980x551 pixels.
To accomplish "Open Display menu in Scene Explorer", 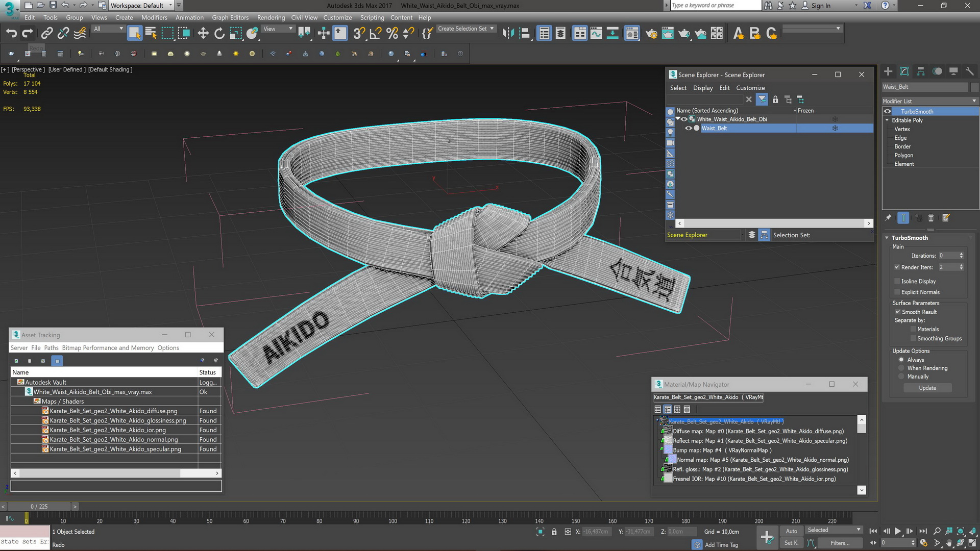I will (703, 88).
